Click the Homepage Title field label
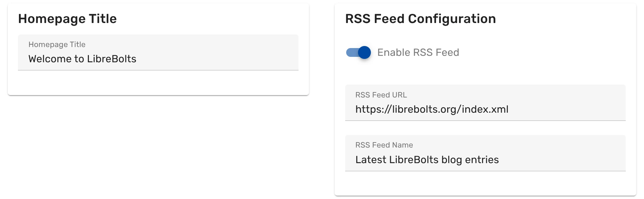644x199 pixels. coord(57,44)
